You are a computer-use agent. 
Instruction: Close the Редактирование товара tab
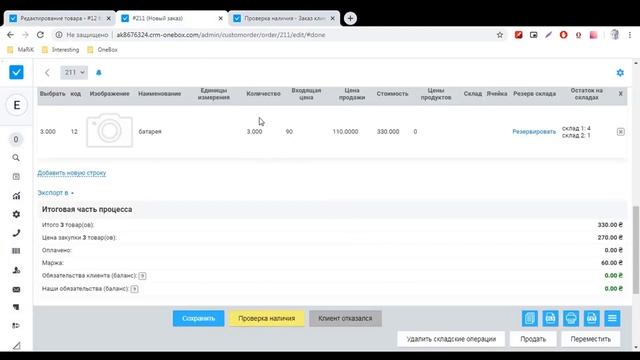(109, 18)
